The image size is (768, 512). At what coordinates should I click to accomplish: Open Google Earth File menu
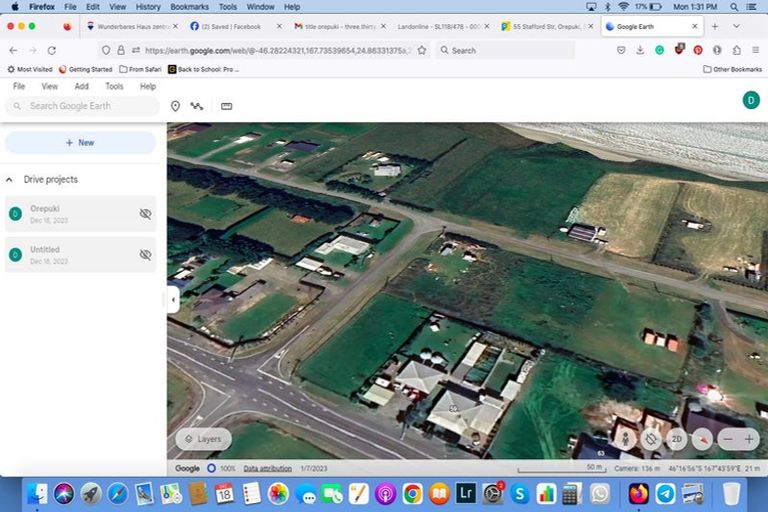point(19,86)
